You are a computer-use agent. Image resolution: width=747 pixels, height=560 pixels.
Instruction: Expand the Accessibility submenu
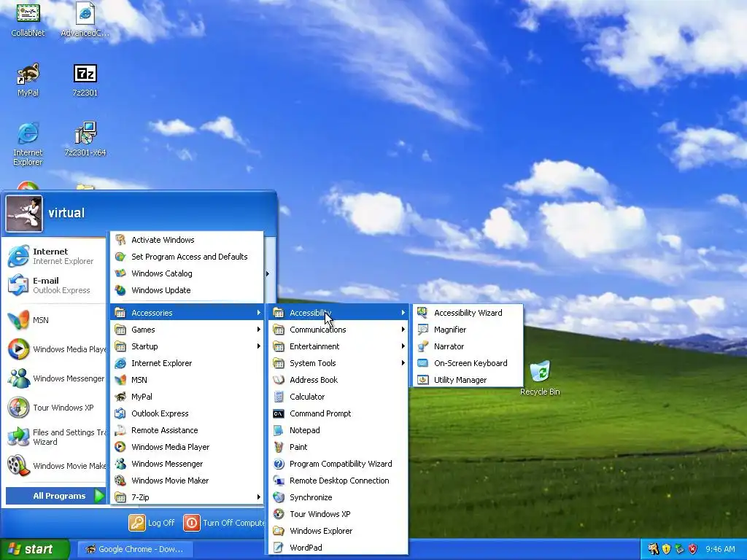point(338,313)
